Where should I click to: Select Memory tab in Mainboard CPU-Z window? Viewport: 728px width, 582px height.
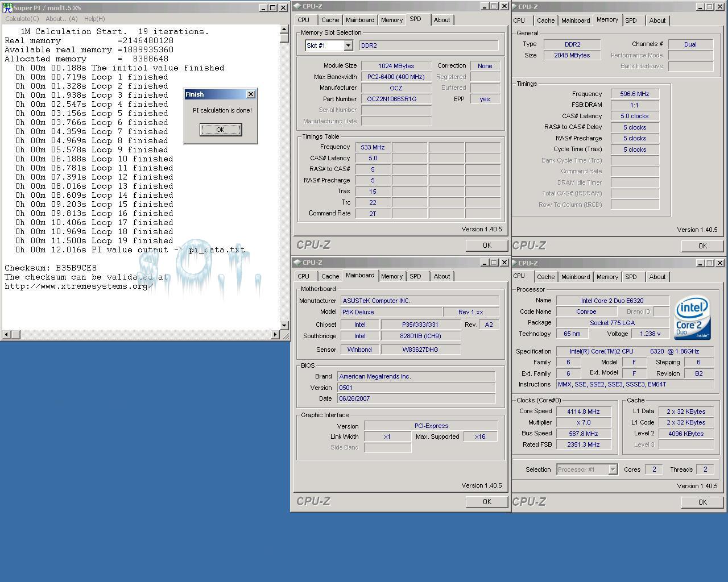pyautogui.click(x=392, y=276)
